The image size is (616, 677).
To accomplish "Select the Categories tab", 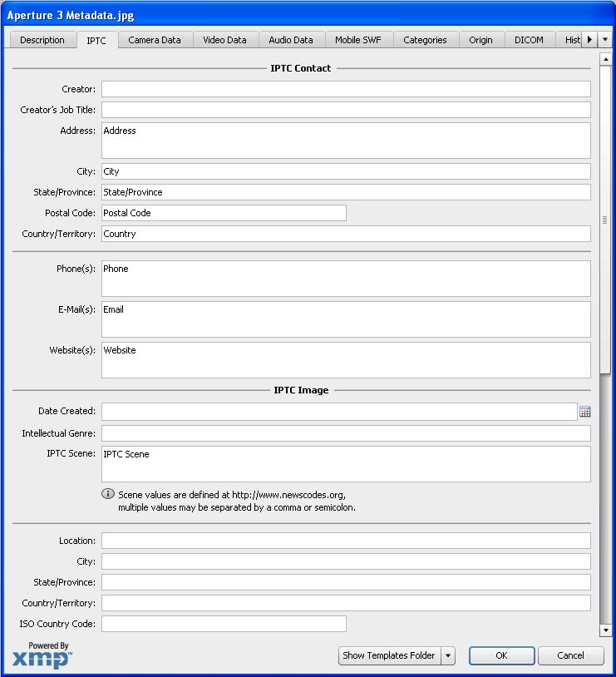I will [425, 40].
